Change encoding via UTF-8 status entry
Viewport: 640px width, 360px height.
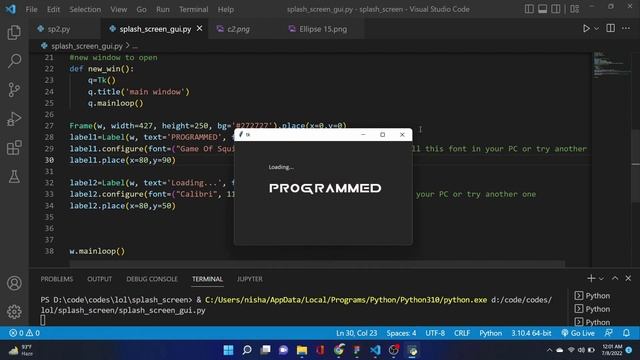point(435,333)
